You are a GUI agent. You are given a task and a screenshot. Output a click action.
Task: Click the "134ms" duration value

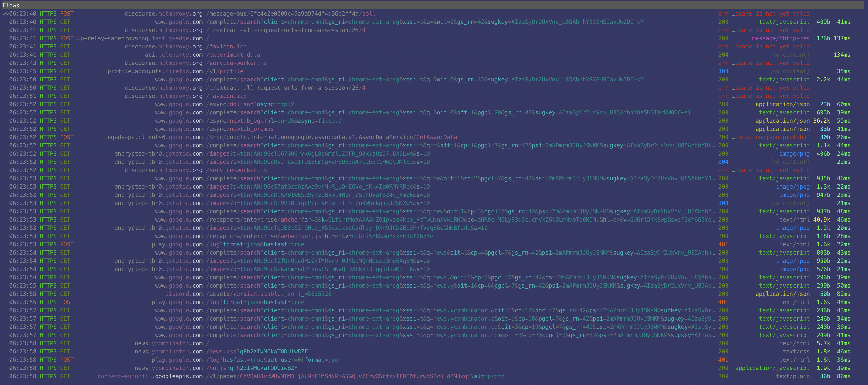tap(842, 55)
